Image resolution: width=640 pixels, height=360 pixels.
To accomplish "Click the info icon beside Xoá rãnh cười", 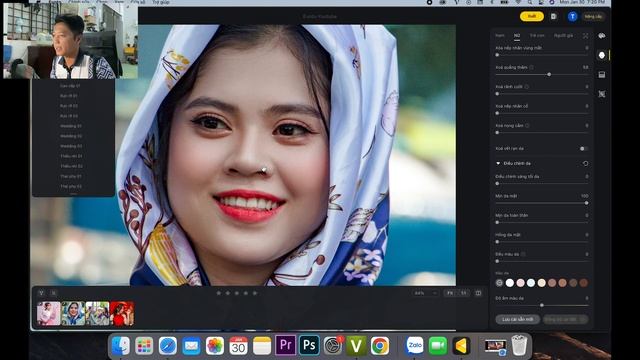I will click(x=527, y=87).
